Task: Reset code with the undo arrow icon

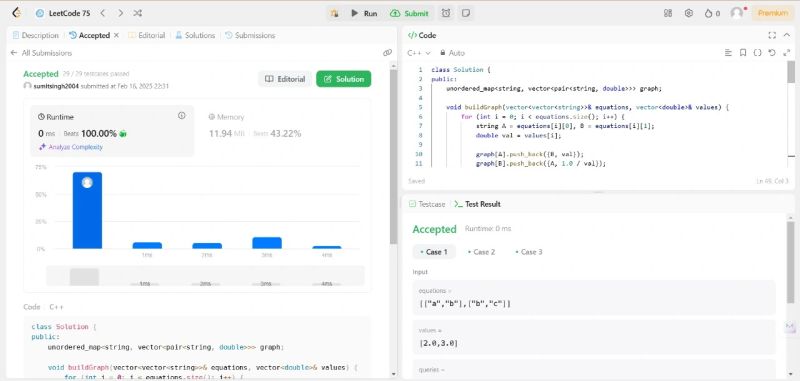Action: (x=772, y=53)
